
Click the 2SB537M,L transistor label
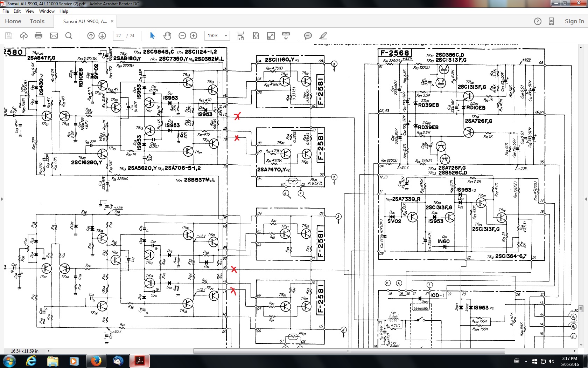(199, 180)
